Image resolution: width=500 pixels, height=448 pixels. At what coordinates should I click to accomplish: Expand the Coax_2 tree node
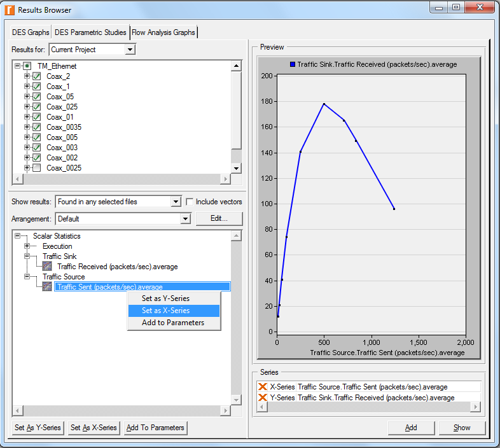pyautogui.click(x=27, y=76)
